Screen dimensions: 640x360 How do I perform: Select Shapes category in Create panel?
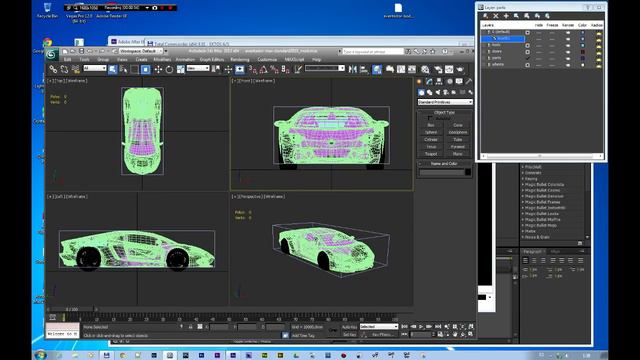429,93
